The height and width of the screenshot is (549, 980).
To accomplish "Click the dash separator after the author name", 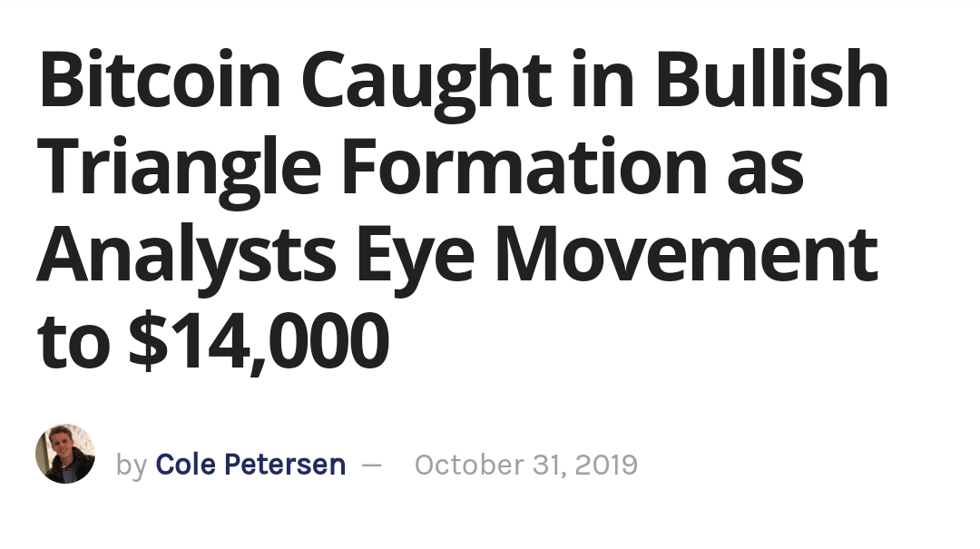I will (371, 465).
